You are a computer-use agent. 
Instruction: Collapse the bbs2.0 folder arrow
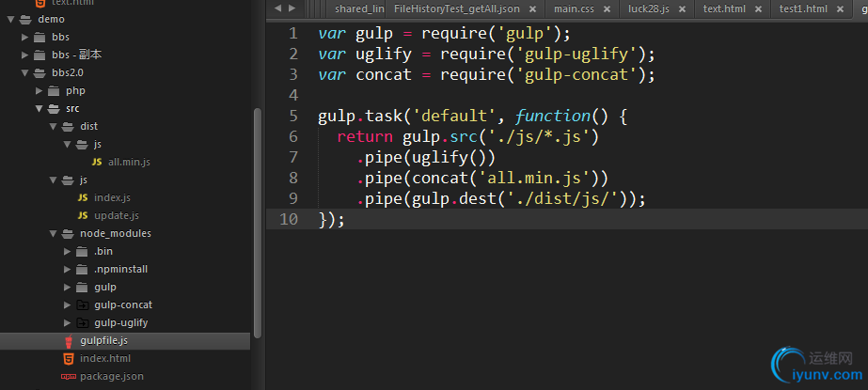click(24, 73)
